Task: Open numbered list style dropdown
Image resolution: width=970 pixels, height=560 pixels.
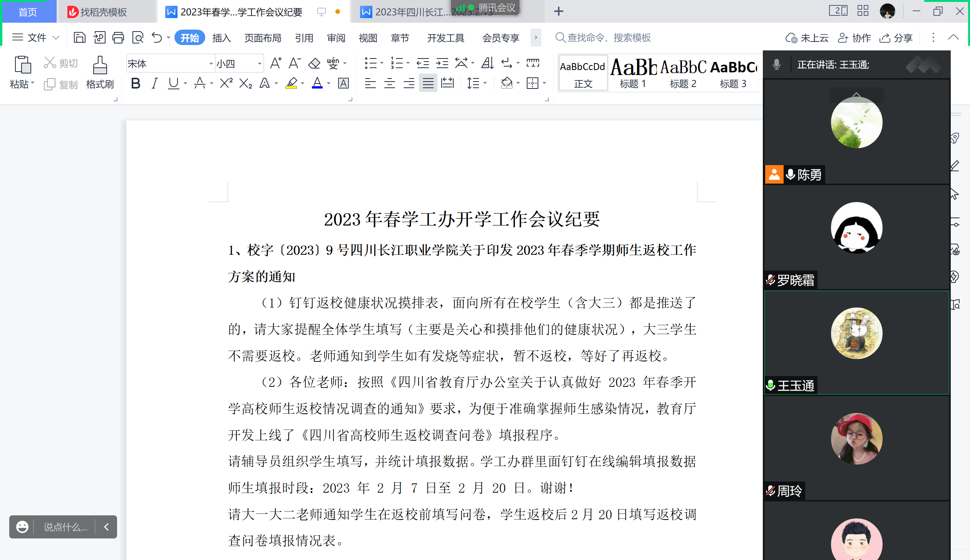Action: pos(407,63)
